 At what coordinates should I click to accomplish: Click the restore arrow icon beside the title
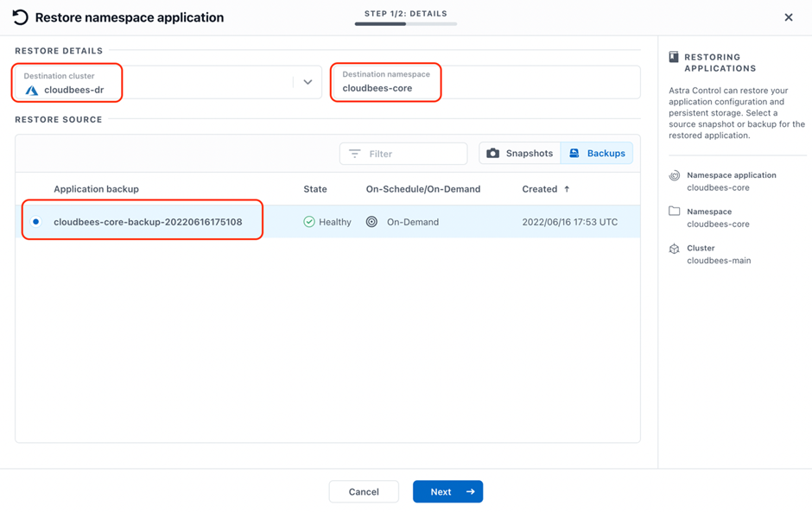tap(20, 17)
